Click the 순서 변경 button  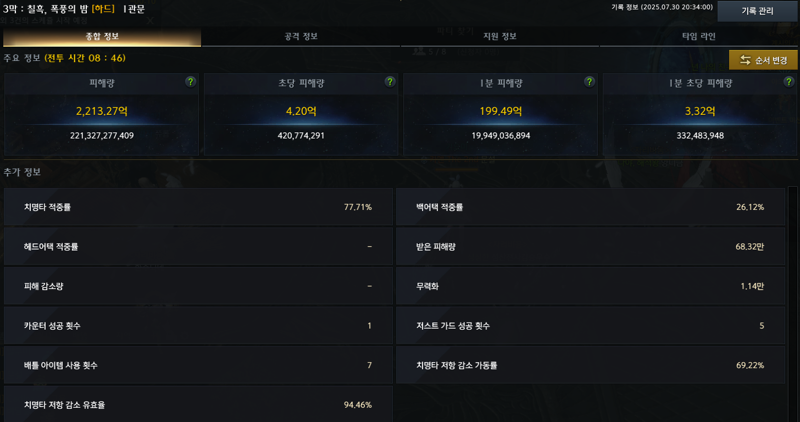[x=763, y=60]
